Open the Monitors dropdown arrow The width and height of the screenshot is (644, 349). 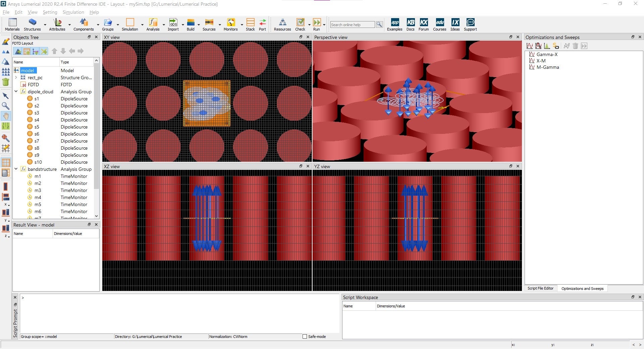pyautogui.click(x=241, y=24)
